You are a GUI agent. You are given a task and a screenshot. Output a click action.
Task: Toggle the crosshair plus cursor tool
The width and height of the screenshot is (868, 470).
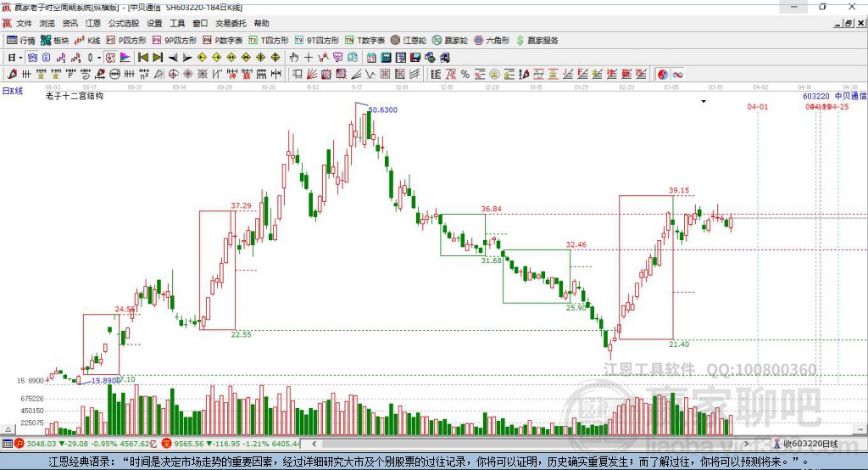[309, 57]
